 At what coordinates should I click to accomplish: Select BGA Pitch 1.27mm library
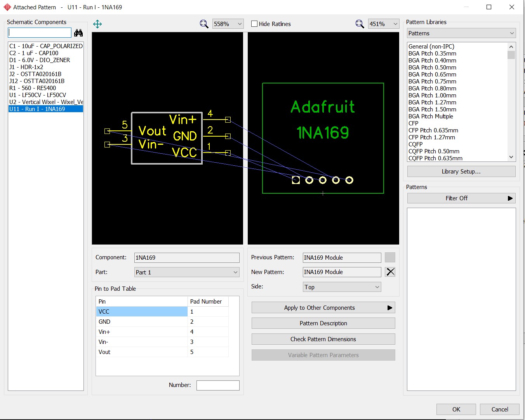(x=457, y=102)
